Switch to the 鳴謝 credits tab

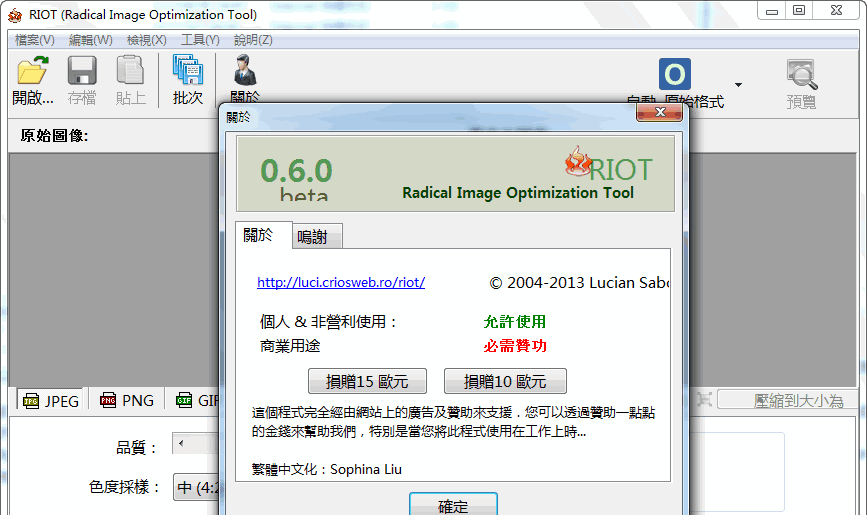point(317,237)
